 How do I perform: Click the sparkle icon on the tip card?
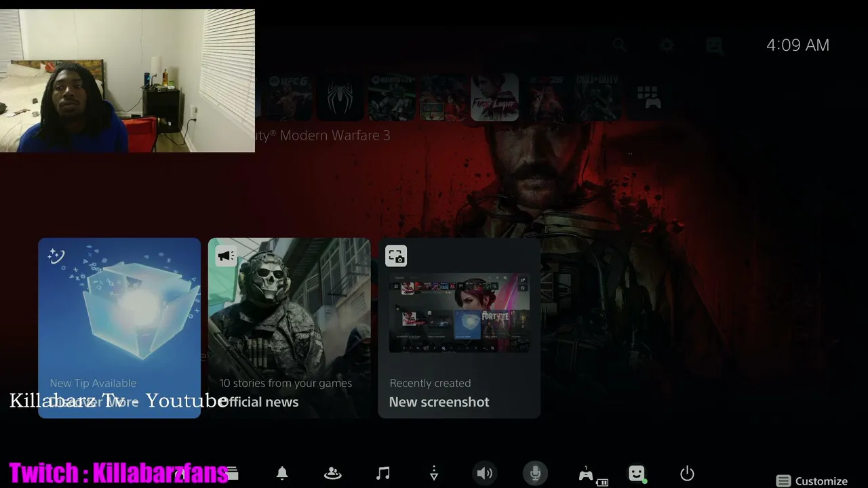pos(56,256)
